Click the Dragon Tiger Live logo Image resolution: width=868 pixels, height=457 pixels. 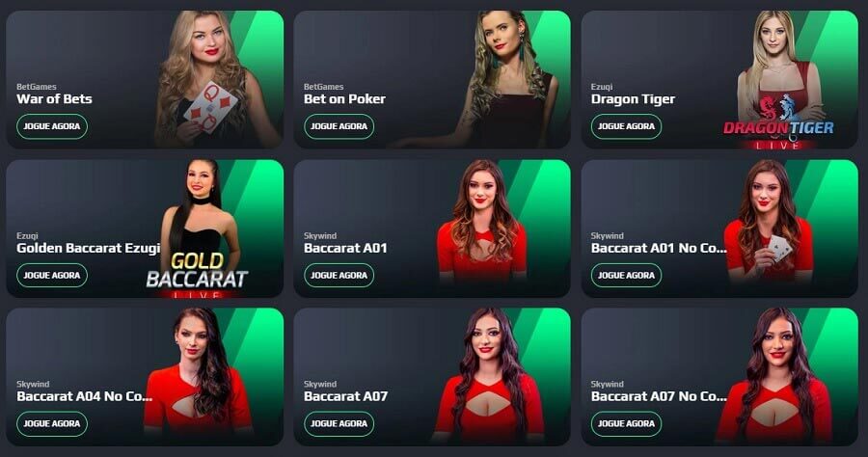[x=778, y=122]
